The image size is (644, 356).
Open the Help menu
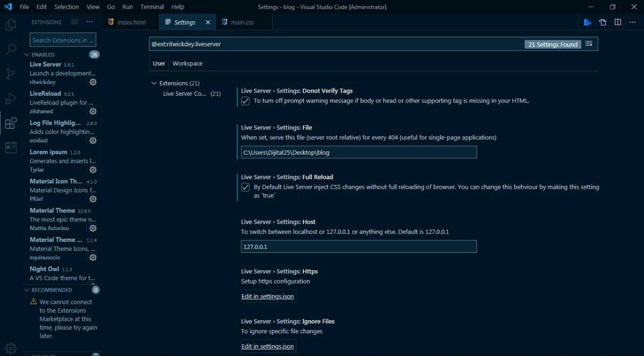(178, 7)
